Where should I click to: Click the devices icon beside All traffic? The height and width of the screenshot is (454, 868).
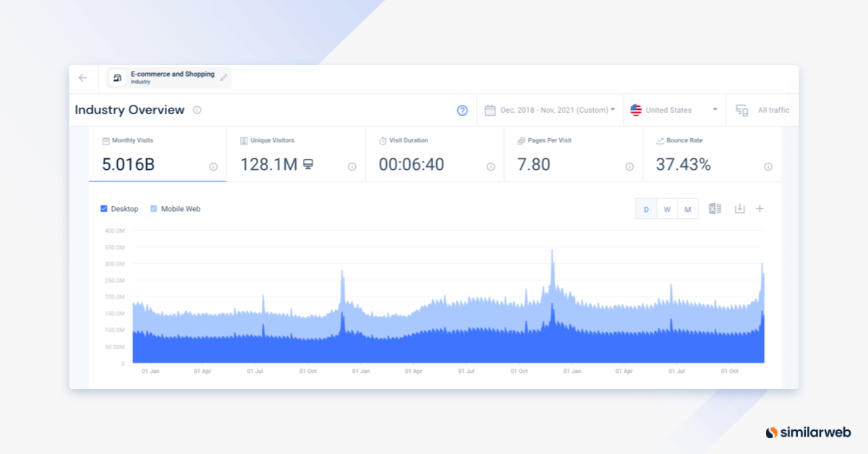[741, 111]
